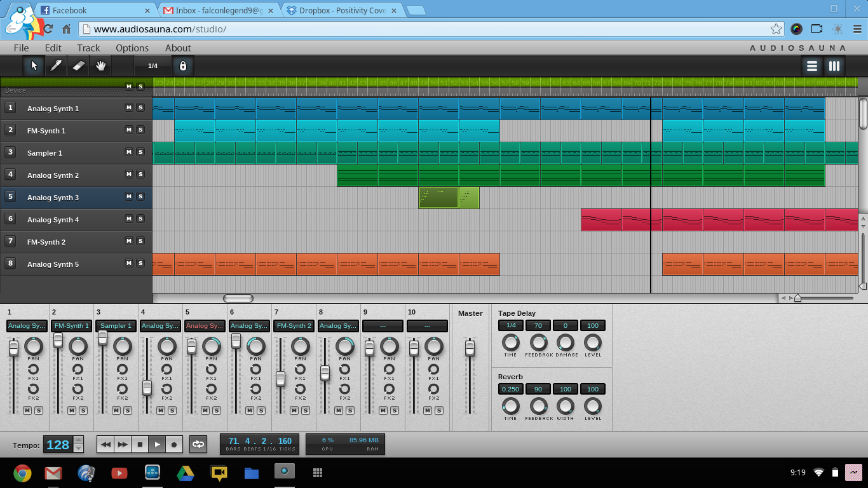
Task: Mute the Analog Synth 4 track
Action: (129, 219)
